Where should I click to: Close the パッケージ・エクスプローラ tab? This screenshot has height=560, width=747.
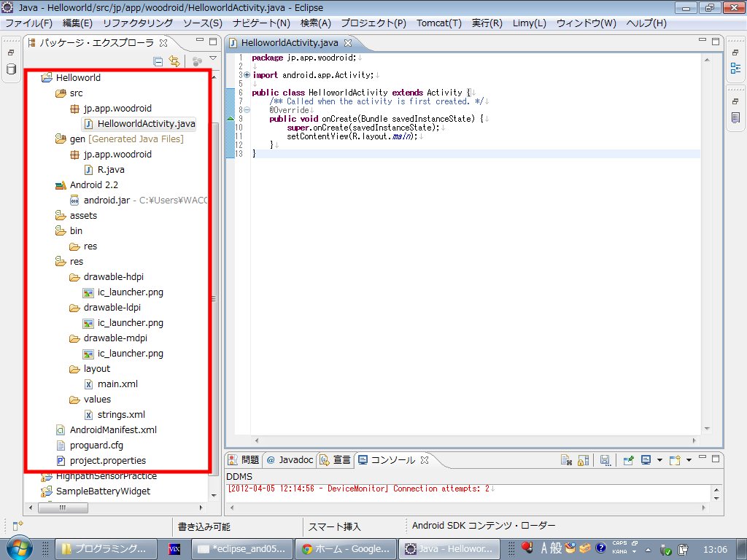163,43
